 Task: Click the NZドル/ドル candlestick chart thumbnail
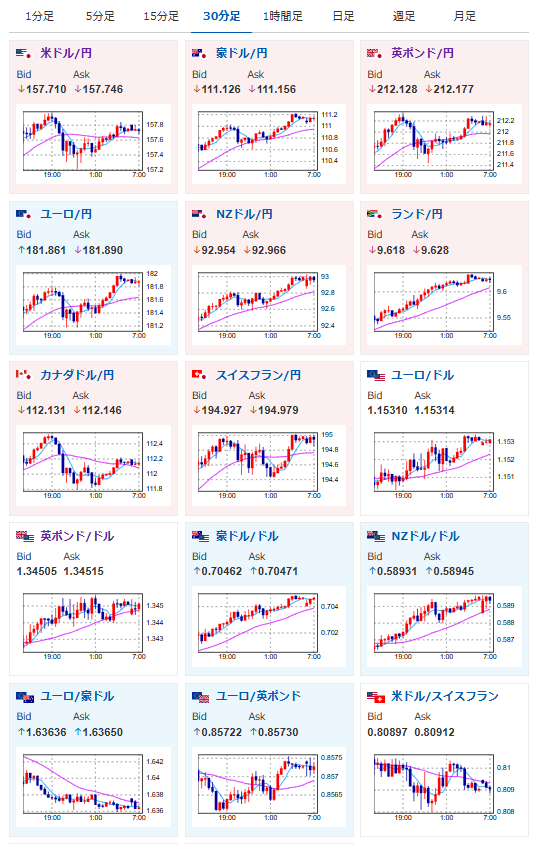coord(444,627)
